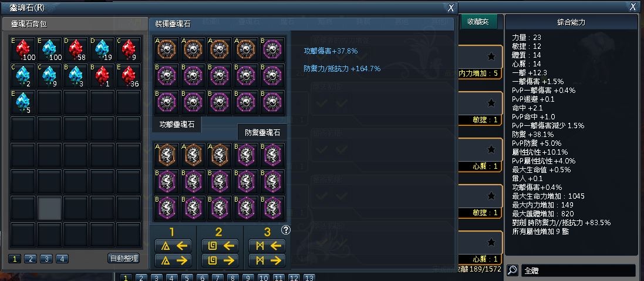Click the first A-grade dragon defense soul stone
Image resolution: width=644 pixels, height=281 pixels.
tap(166, 155)
